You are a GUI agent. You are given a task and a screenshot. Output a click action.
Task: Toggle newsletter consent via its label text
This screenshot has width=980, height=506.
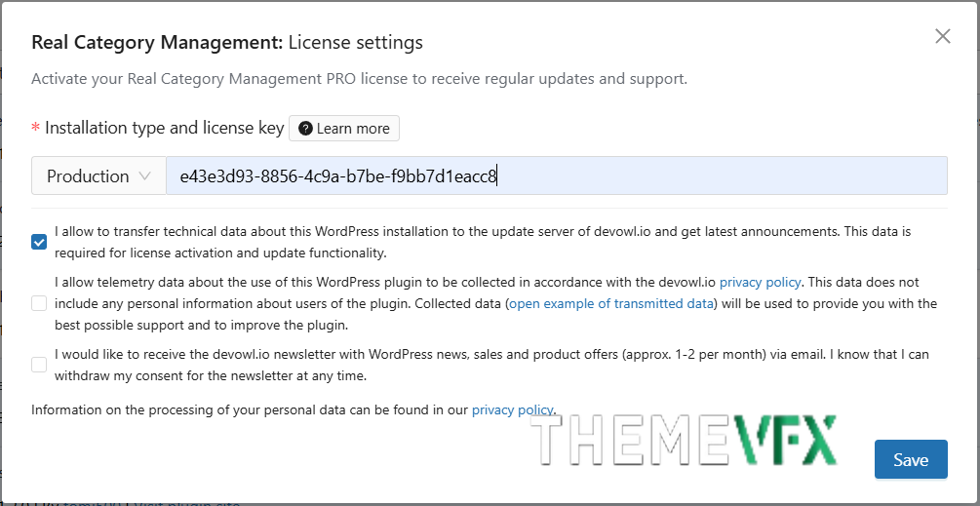(x=491, y=366)
